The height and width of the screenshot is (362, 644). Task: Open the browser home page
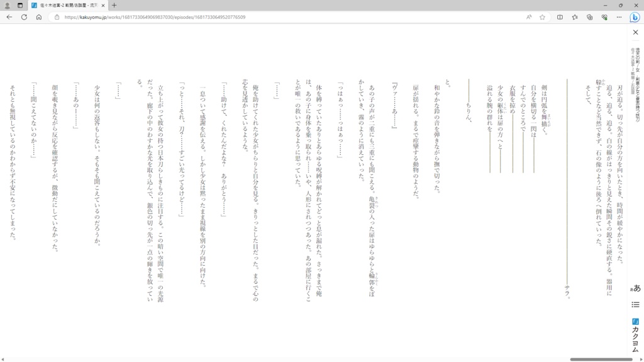pyautogui.click(x=38, y=17)
